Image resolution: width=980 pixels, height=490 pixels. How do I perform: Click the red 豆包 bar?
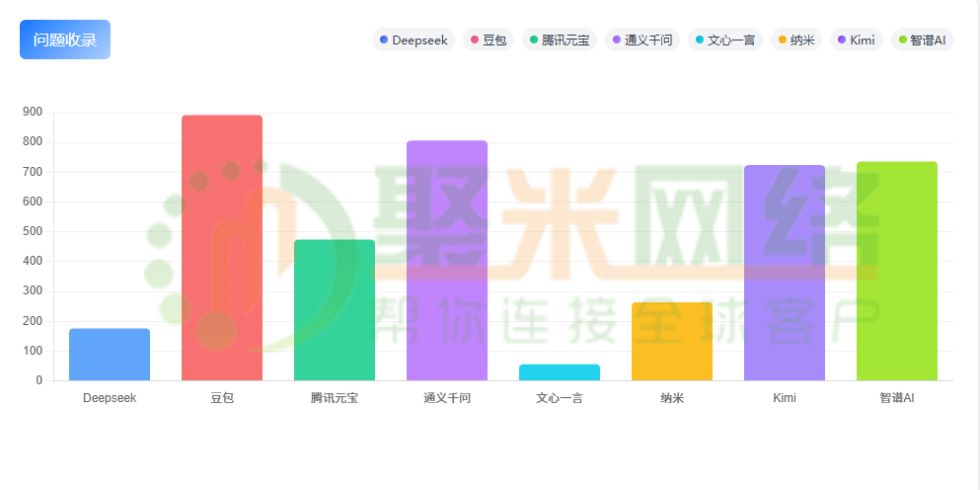(x=222, y=248)
